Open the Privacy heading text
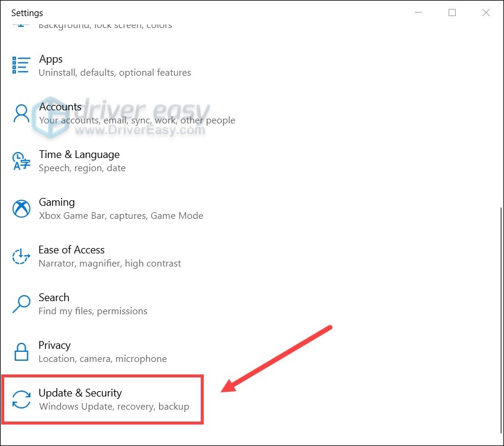This screenshot has width=504, height=446. pyautogui.click(x=54, y=345)
